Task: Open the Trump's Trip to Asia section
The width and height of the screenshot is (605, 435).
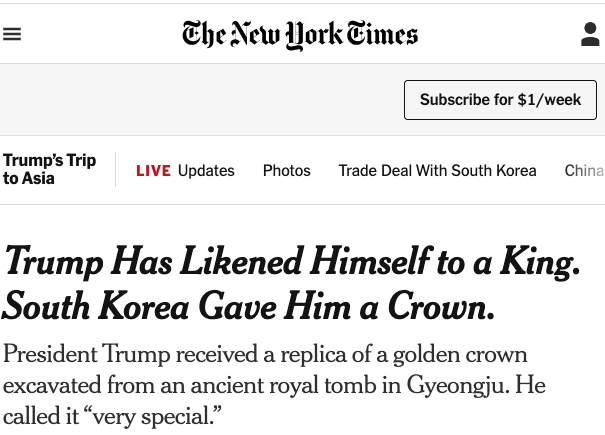Action: click(49, 170)
